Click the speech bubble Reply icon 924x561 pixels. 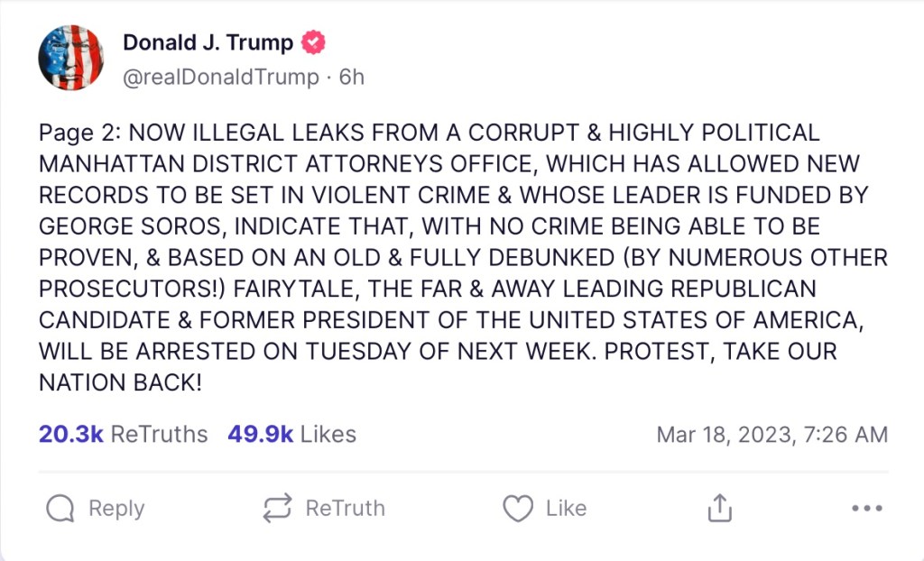point(60,510)
